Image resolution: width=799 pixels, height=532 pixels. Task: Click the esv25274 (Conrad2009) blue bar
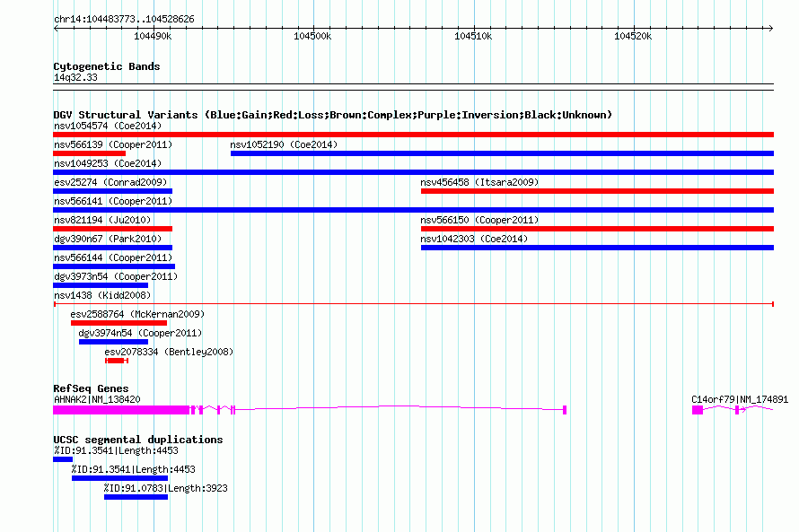click(x=112, y=191)
